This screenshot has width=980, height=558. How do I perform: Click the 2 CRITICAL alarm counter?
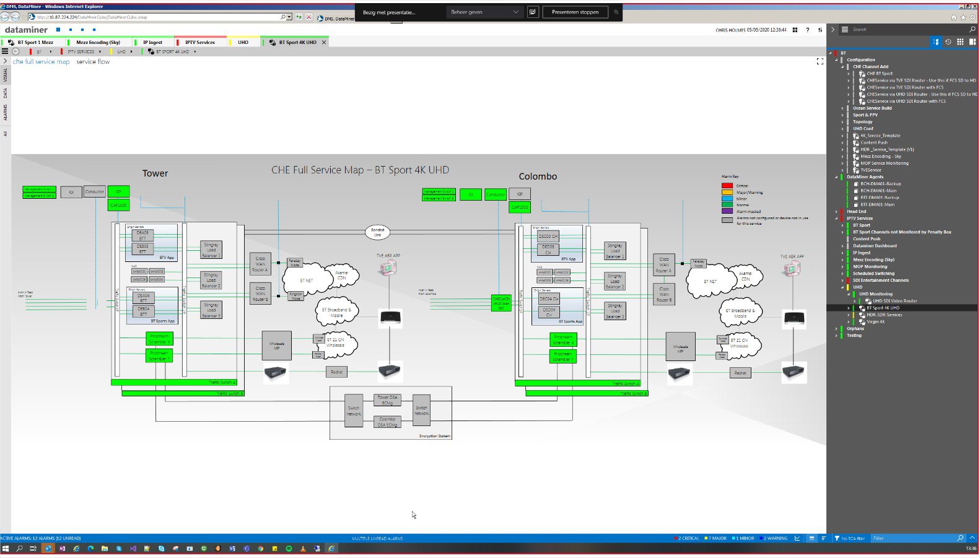tap(687, 538)
